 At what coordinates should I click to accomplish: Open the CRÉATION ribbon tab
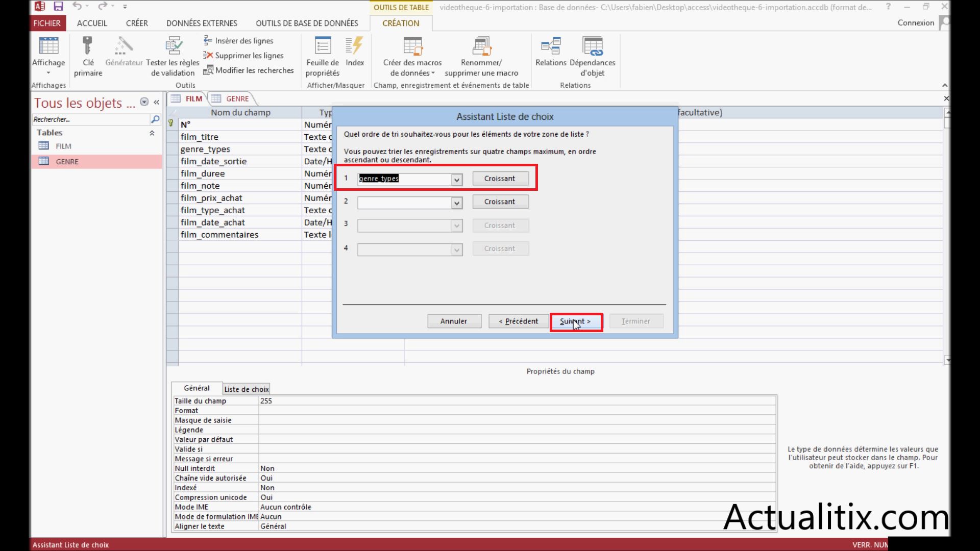[x=401, y=23]
